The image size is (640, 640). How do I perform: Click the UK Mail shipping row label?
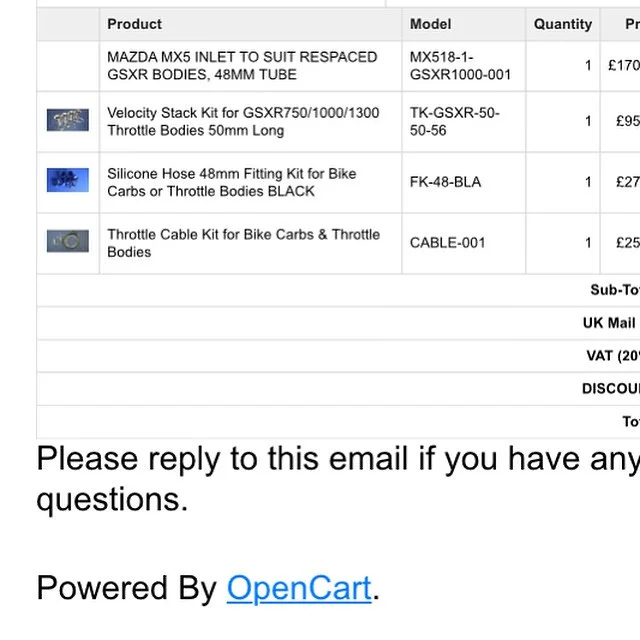[611, 323]
